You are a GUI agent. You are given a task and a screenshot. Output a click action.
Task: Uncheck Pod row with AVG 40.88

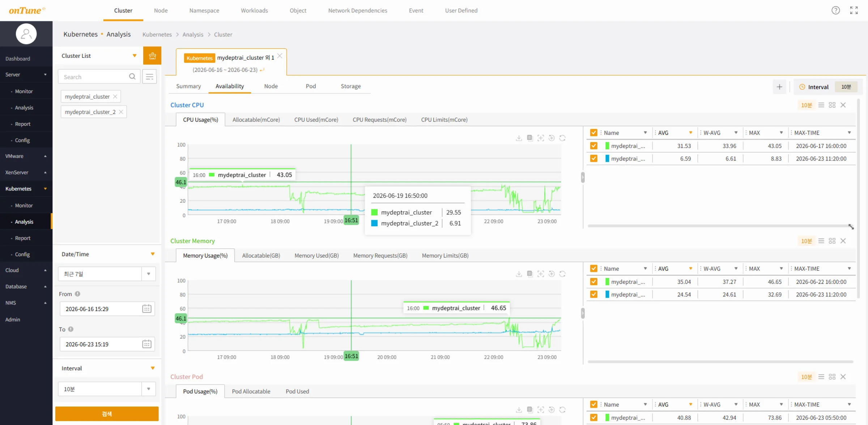pos(593,417)
